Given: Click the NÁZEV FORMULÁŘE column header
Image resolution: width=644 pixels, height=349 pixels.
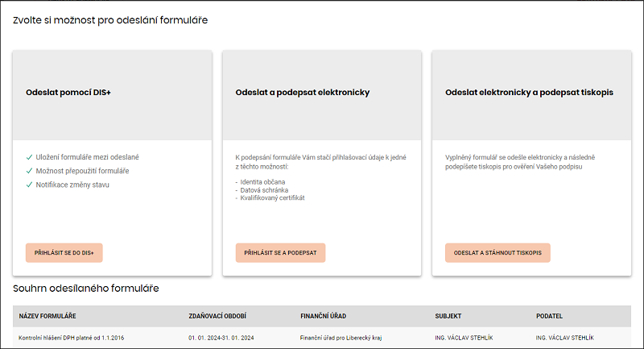Looking at the screenshot, I should pos(47,316).
